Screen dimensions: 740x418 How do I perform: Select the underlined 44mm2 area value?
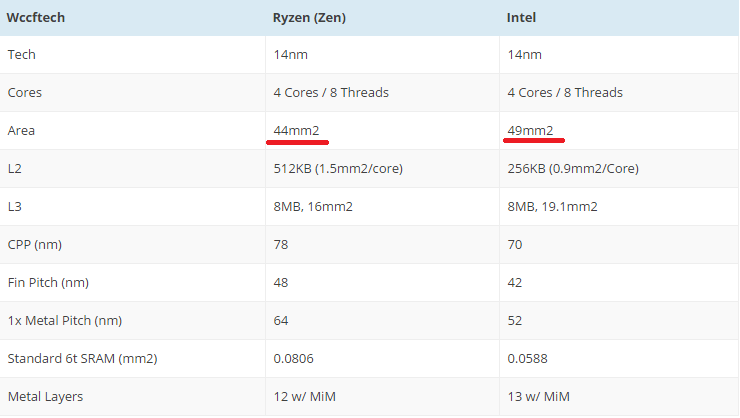pyautogui.click(x=296, y=131)
